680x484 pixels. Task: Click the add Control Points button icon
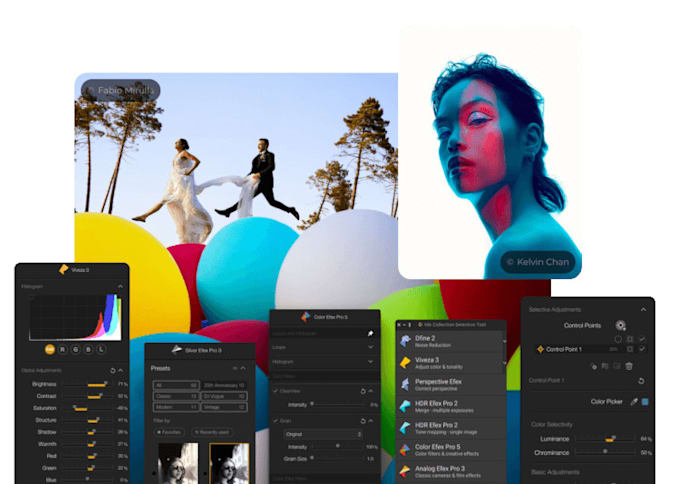click(621, 325)
